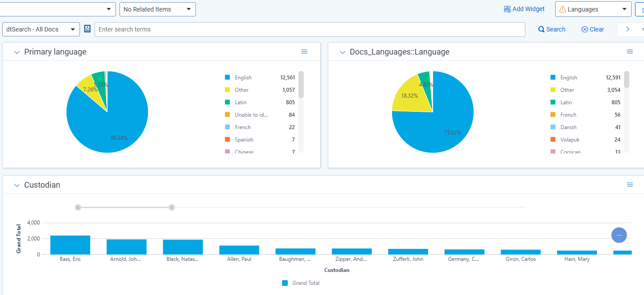Click Docs_Languages legend scrollbar
This screenshot has height=295, width=644.
(x=627, y=79)
